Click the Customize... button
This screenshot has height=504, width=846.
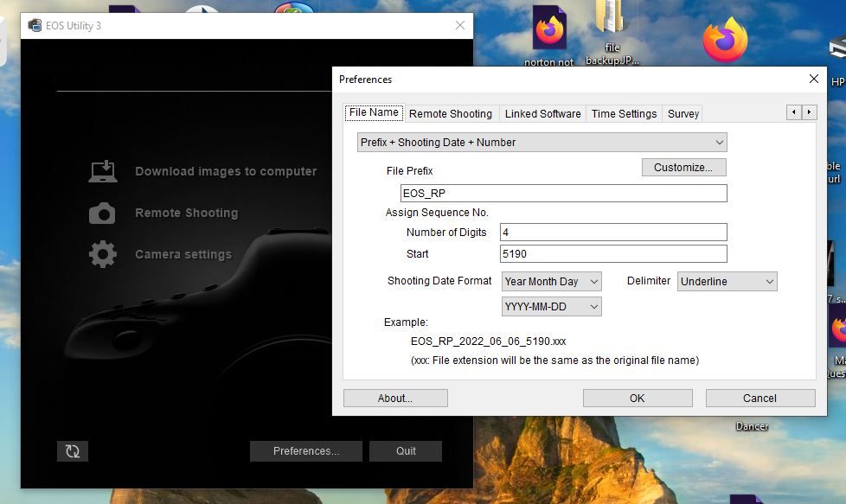click(683, 168)
